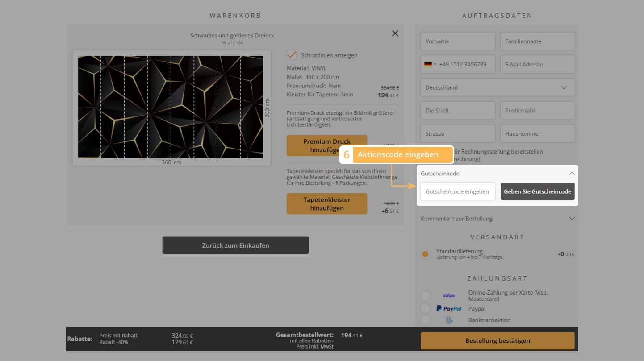This screenshot has height=361, width=644.
Task: Select Banktransaktion payment option
Action: 425,320
